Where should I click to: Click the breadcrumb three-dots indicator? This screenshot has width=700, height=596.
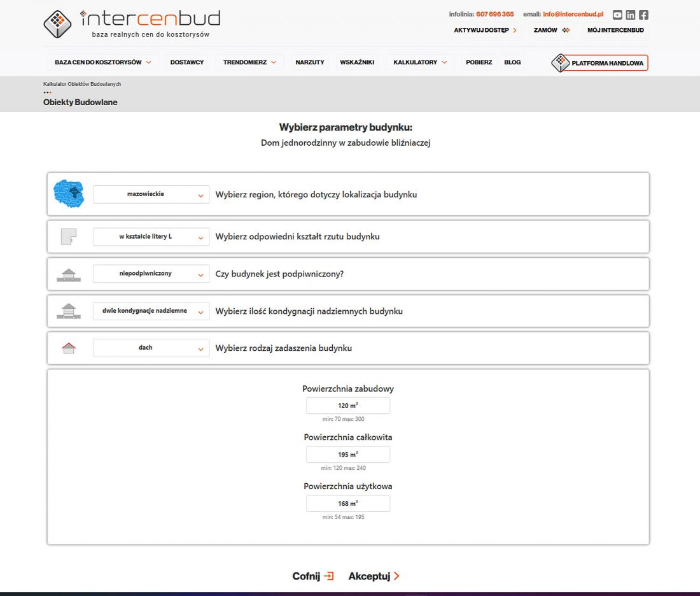click(47, 92)
